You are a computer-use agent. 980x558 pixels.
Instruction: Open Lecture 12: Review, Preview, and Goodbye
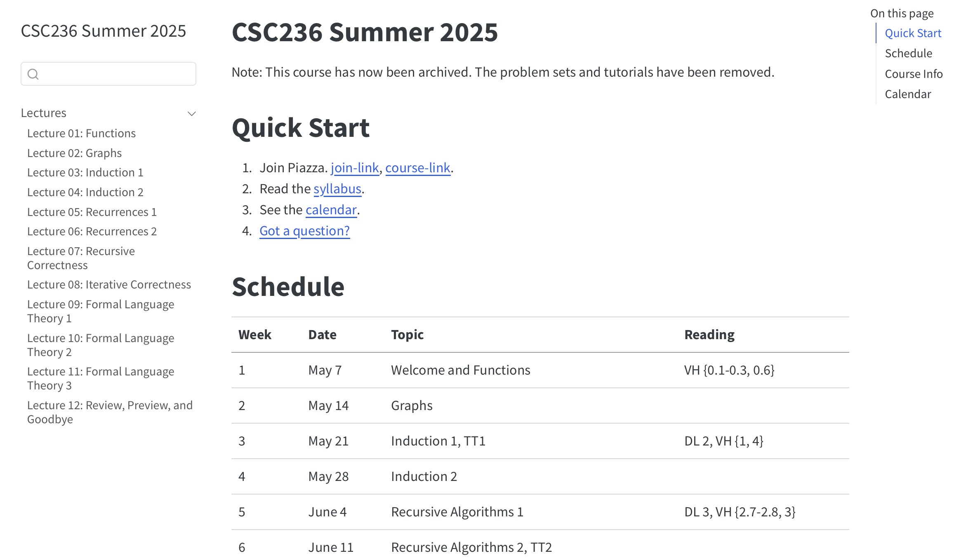point(110,412)
